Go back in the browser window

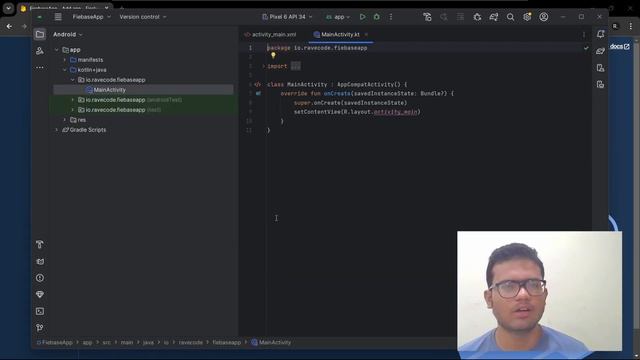click(9, 26)
